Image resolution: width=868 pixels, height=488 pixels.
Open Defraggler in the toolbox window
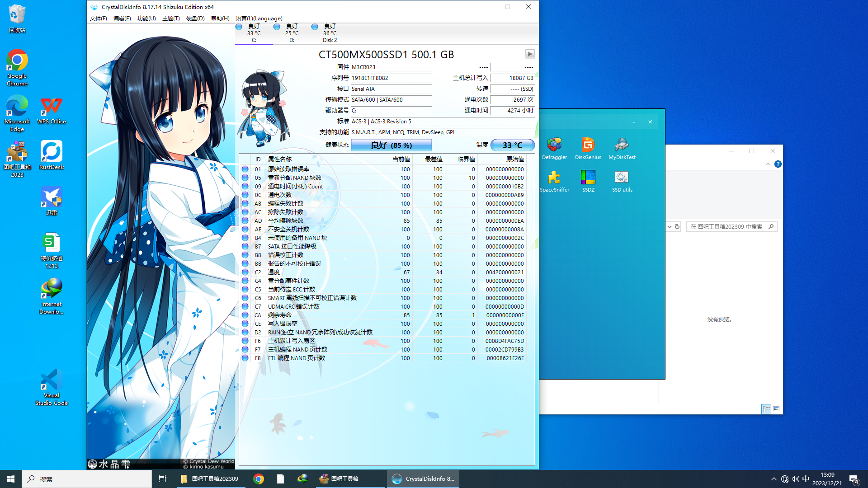(554, 149)
